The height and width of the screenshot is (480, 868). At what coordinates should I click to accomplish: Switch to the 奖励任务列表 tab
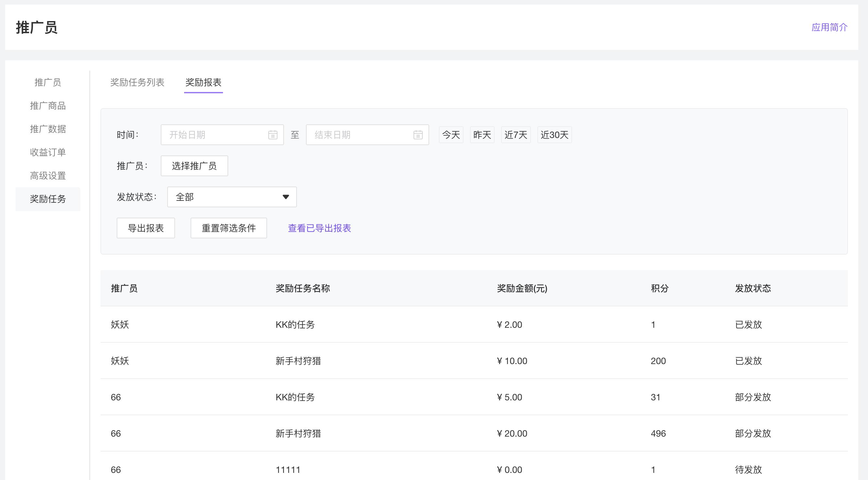click(x=137, y=82)
